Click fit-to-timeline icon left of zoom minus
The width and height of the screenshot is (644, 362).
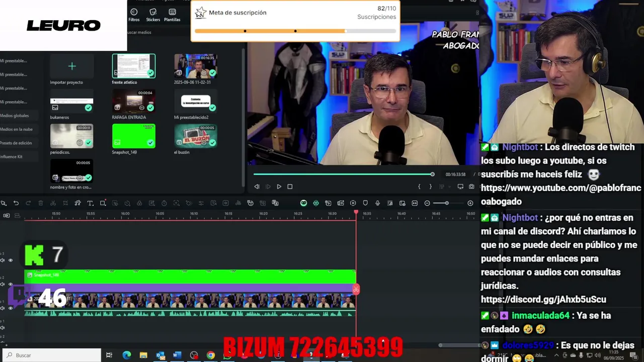[x=415, y=203]
